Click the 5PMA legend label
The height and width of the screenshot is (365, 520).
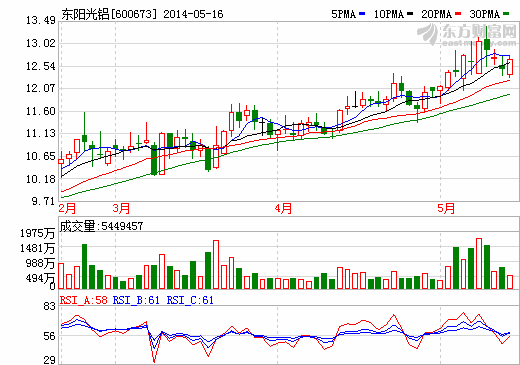coord(344,14)
